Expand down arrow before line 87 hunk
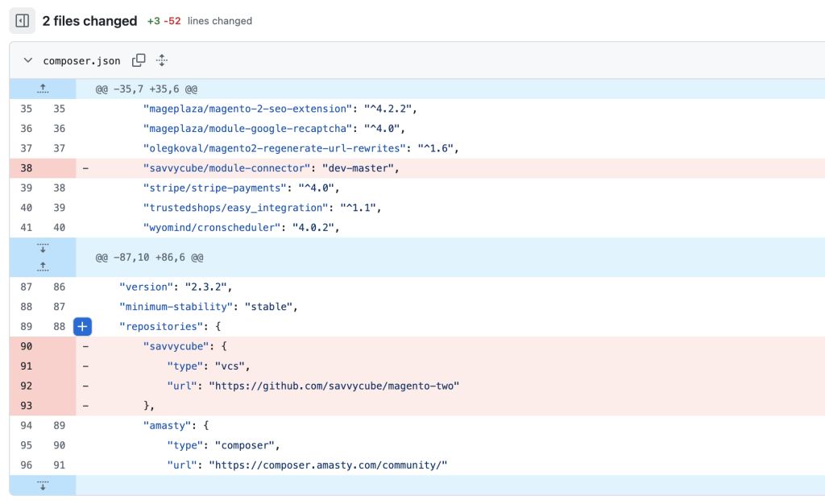The image size is (825, 504). point(43,248)
